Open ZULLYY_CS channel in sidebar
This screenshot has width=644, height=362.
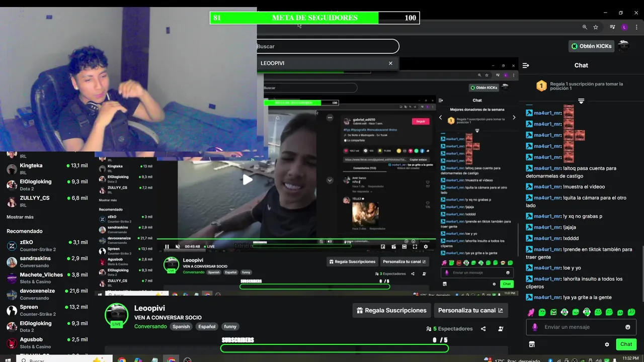pyautogui.click(x=47, y=201)
